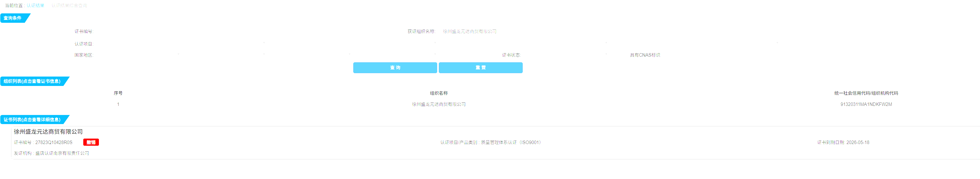Screen dimensions: 980x179
Task: Click the 认证结果 breadcrumb link
Action: [x=35, y=6]
